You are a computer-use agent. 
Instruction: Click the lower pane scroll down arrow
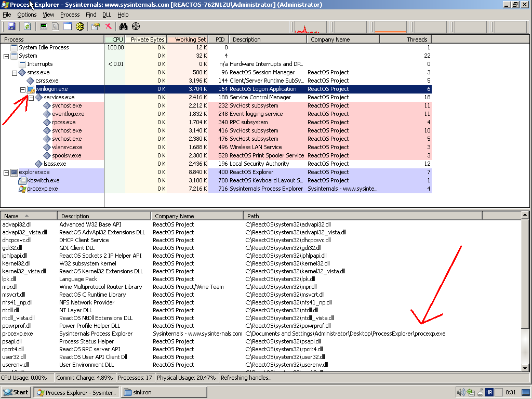525,368
